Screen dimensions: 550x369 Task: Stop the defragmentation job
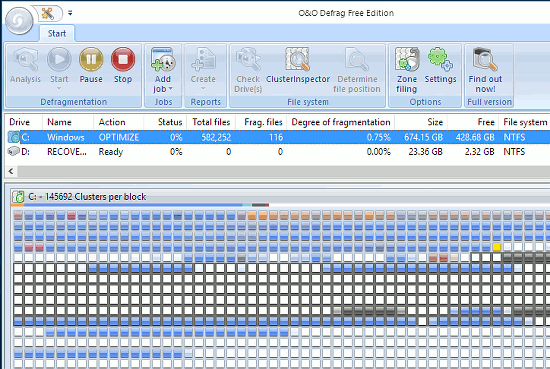pyautogui.click(x=123, y=65)
